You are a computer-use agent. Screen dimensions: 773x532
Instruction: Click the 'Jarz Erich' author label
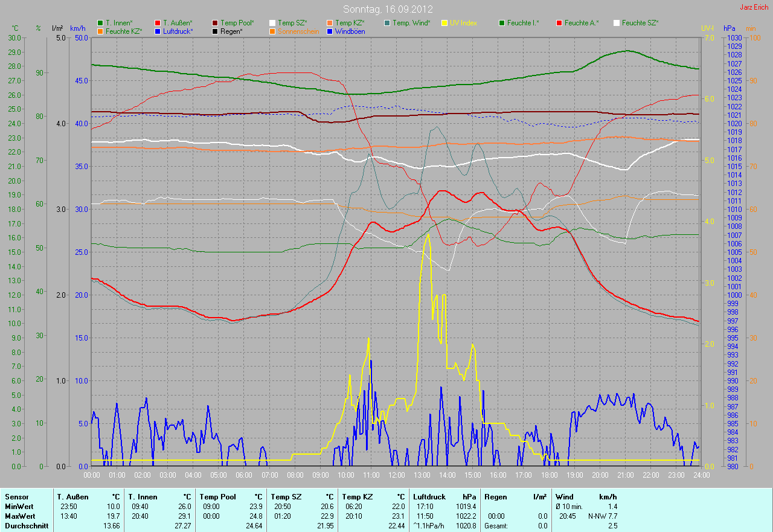tap(754, 7)
